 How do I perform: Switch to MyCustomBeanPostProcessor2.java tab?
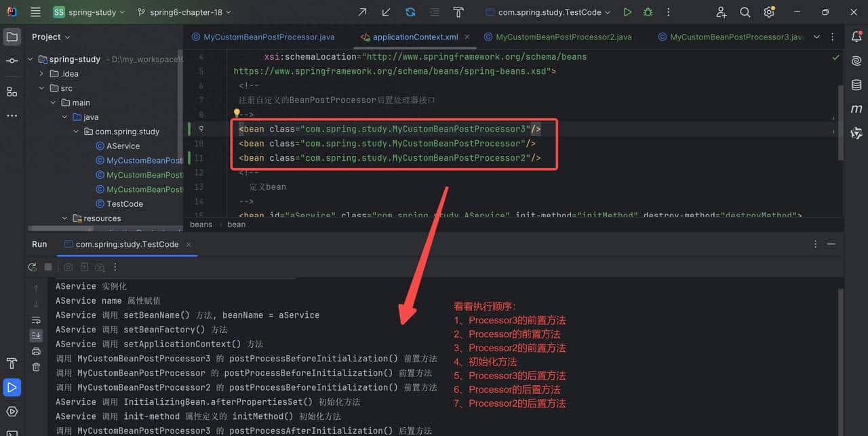[564, 37]
